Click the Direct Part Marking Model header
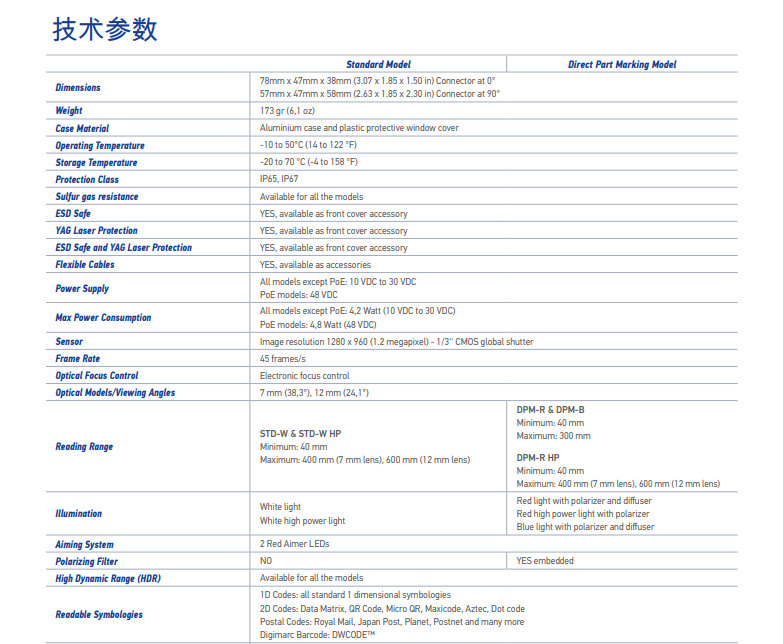This screenshot has height=644, width=783. click(x=621, y=64)
